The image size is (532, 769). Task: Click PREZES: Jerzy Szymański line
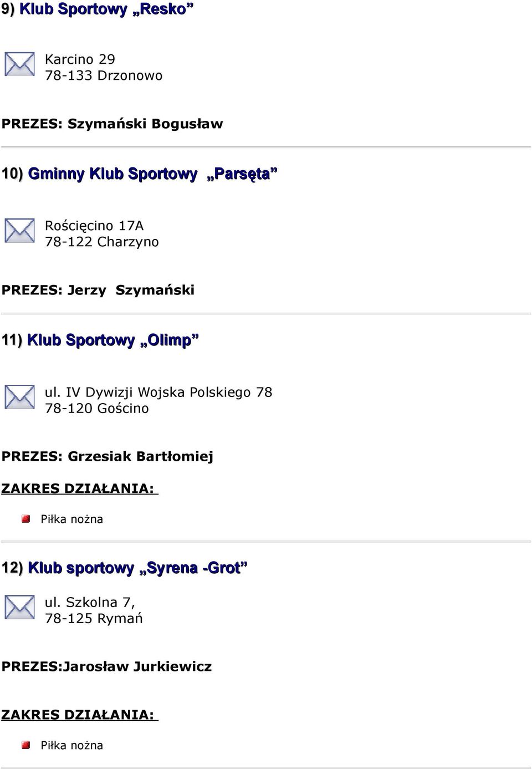pos(98,290)
